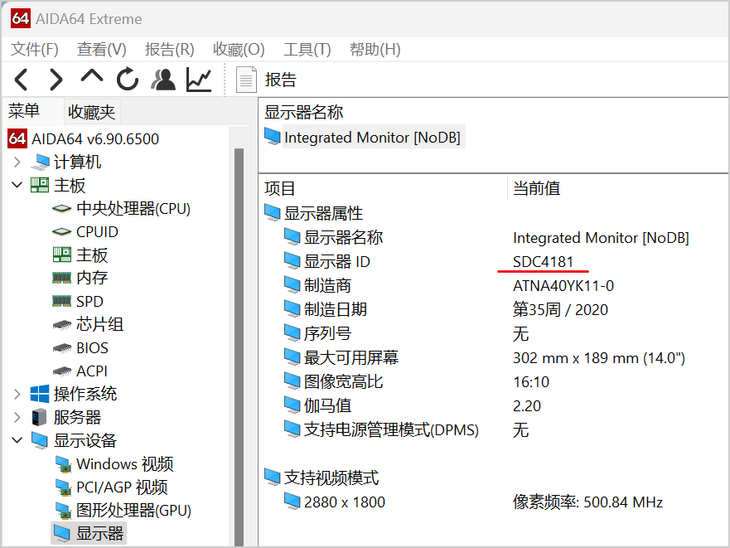The height and width of the screenshot is (548, 730).
Task: Open the 报告(R) menu
Action: [x=169, y=49]
